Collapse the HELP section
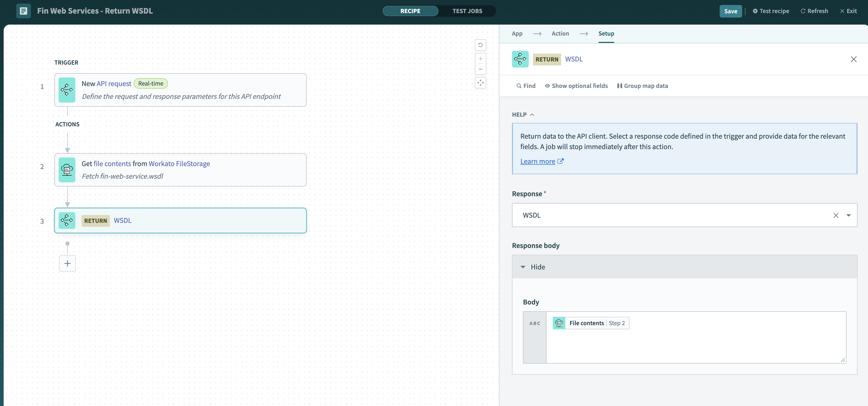The image size is (868, 406). (523, 115)
